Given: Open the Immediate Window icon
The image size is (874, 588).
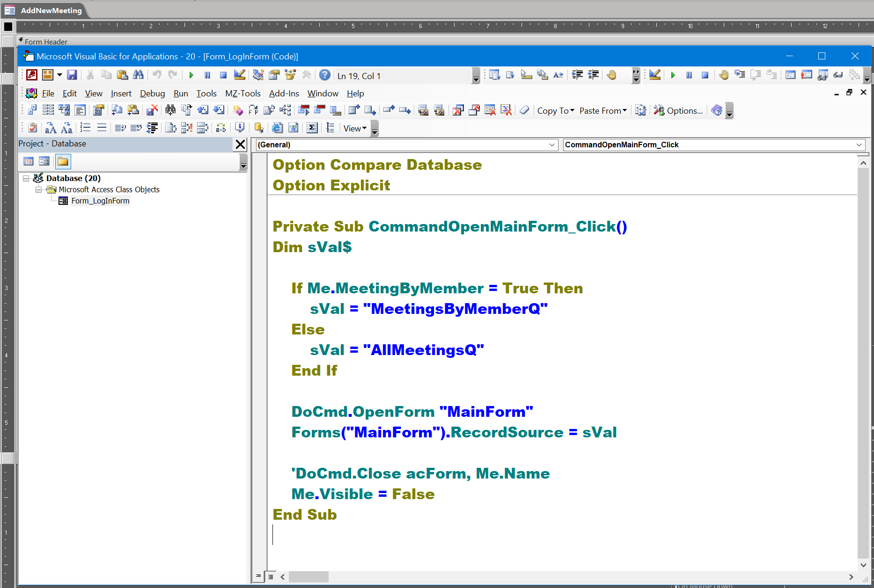Looking at the screenshot, I should click(x=806, y=75).
